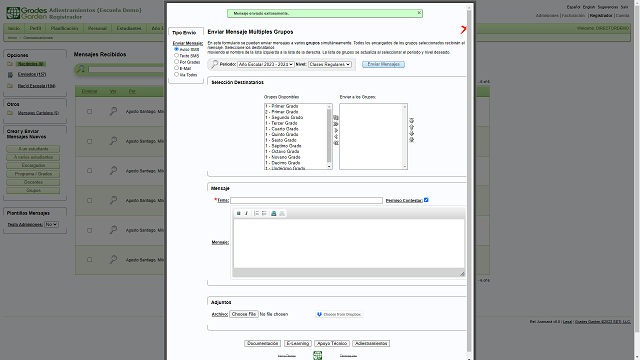Screen dimensions: 640x360
Task: Toggle the Permitir Contestar checkbox
Action: click(426, 200)
